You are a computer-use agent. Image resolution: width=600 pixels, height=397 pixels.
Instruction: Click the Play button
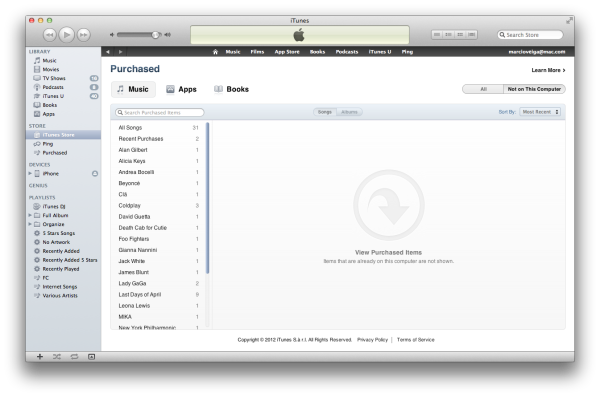67,35
